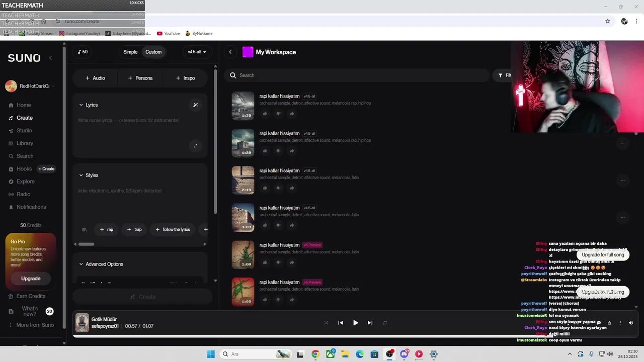Toggle repeat in the player bar
This screenshot has width=644, height=362.
[x=385, y=323]
